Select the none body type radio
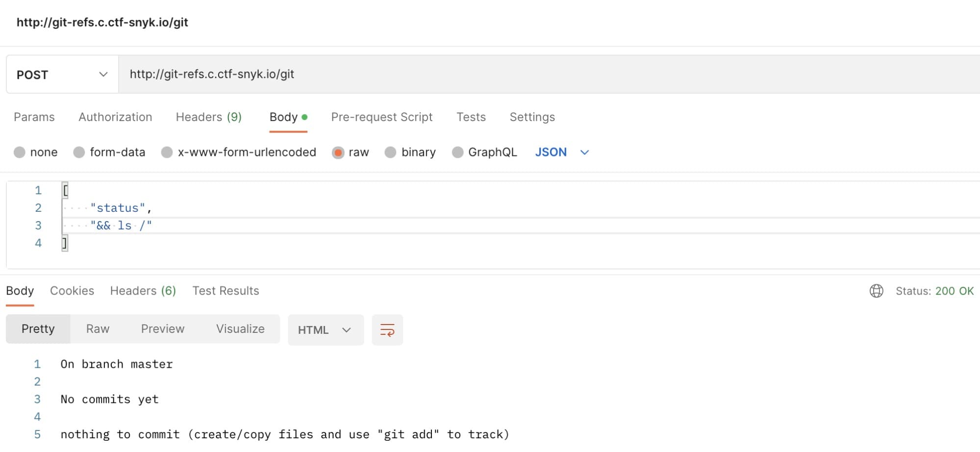The width and height of the screenshot is (980, 452). coord(20,152)
